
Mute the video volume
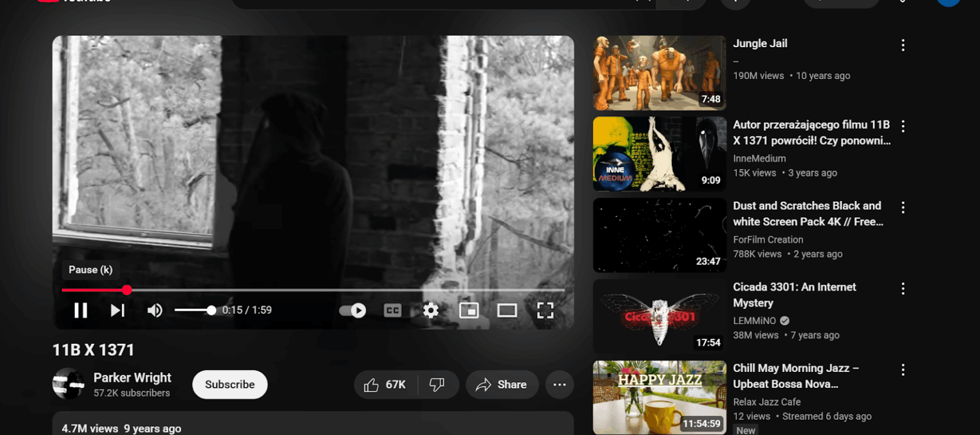point(154,310)
